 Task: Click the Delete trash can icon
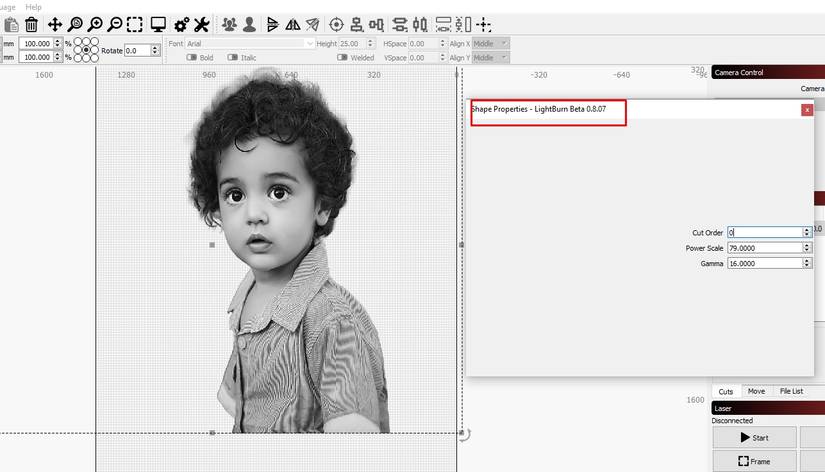coord(32,25)
